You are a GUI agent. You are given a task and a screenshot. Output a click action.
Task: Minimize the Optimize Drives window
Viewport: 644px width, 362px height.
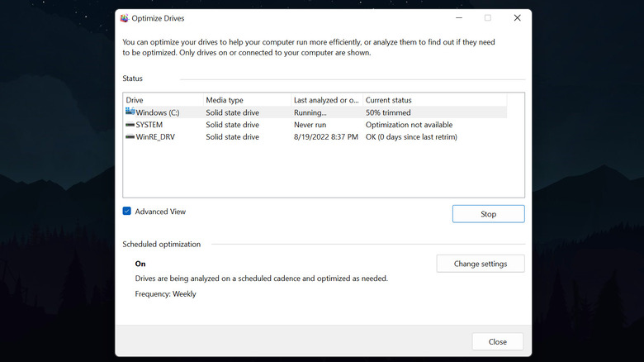(457, 17)
